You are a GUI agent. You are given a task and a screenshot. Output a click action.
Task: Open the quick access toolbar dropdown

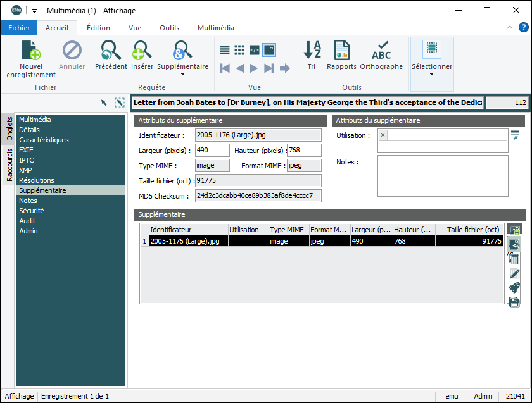pyautogui.click(x=34, y=11)
